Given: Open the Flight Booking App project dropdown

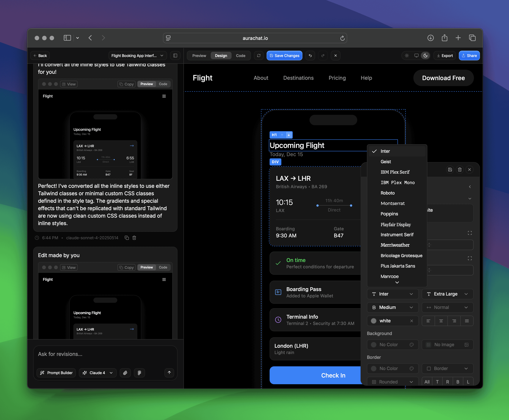Looking at the screenshot, I should pos(137,56).
